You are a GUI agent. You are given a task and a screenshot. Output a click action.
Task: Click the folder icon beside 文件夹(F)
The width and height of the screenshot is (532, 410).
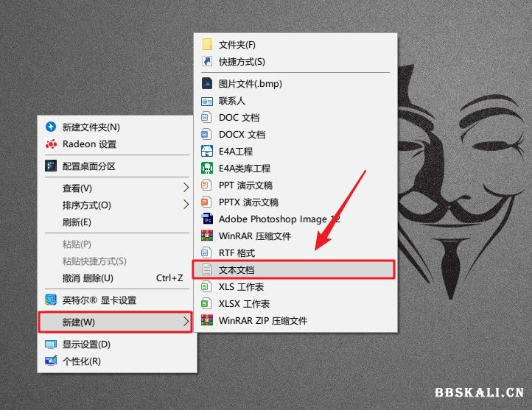tap(207, 44)
